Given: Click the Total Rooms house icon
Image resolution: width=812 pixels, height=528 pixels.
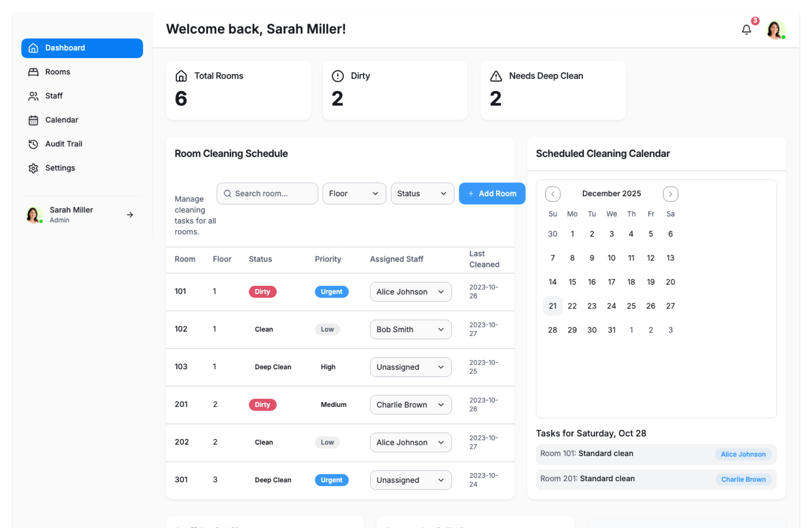Looking at the screenshot, I should click(181, 76).
